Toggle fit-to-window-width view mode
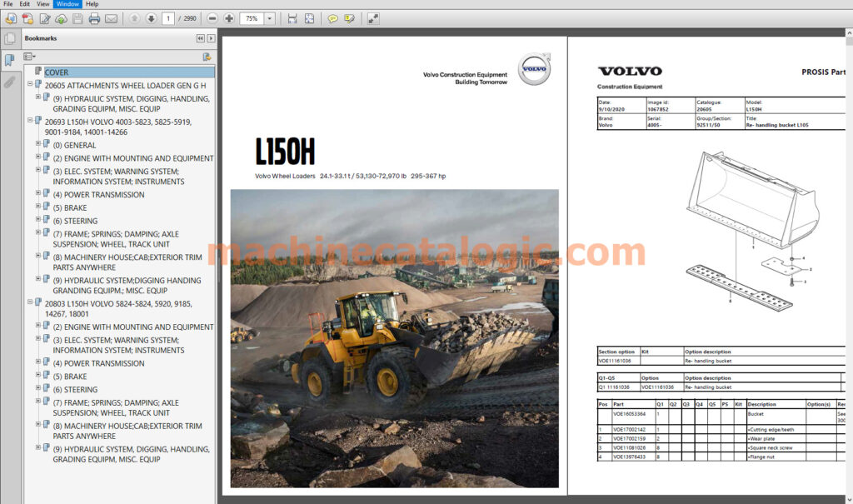 tap(291, 17)
